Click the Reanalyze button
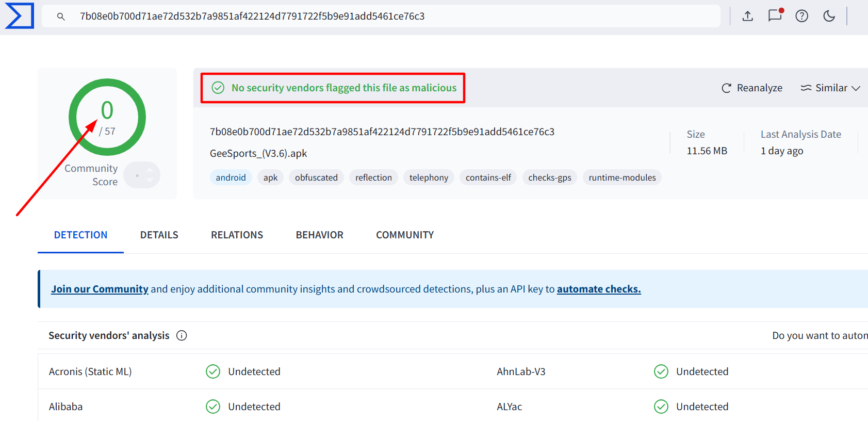 (x=752, y=88)
